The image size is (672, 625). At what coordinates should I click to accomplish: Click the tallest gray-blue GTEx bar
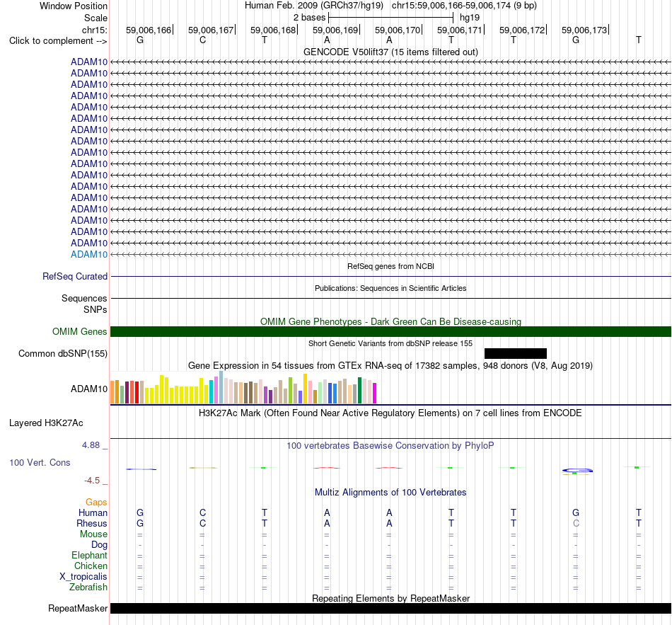221,387
